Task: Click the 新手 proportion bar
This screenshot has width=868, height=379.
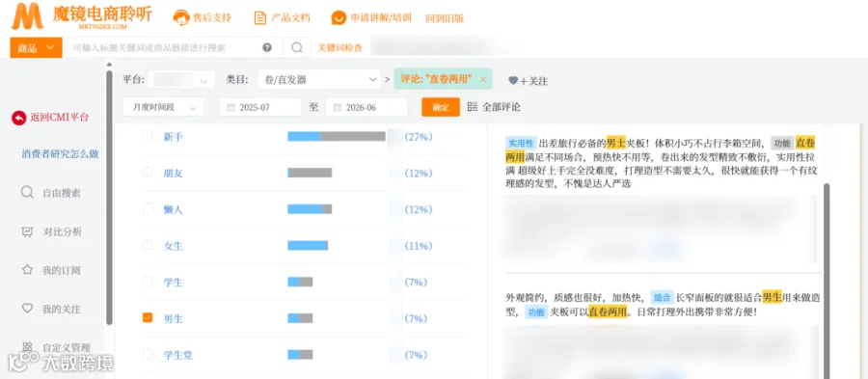Action: [337, 136]
